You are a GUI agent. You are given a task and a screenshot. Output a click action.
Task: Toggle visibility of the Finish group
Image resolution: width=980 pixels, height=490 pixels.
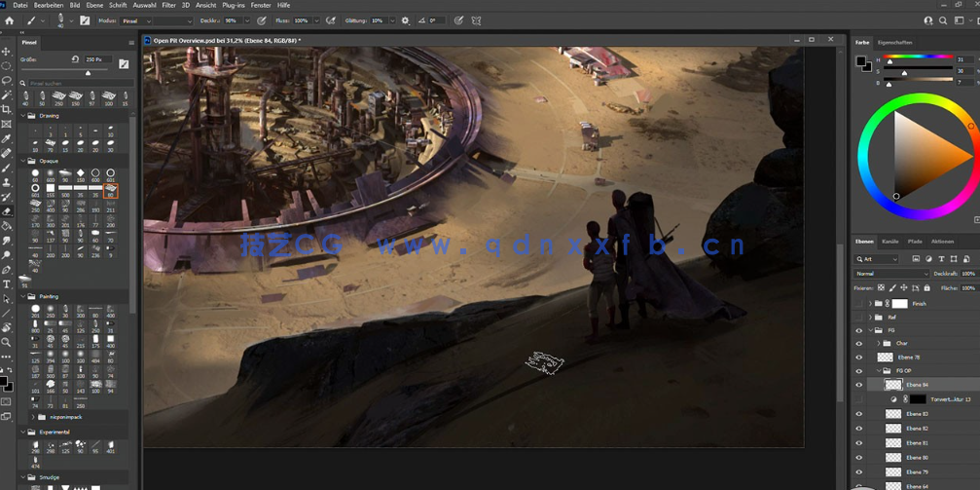[859, 304]
